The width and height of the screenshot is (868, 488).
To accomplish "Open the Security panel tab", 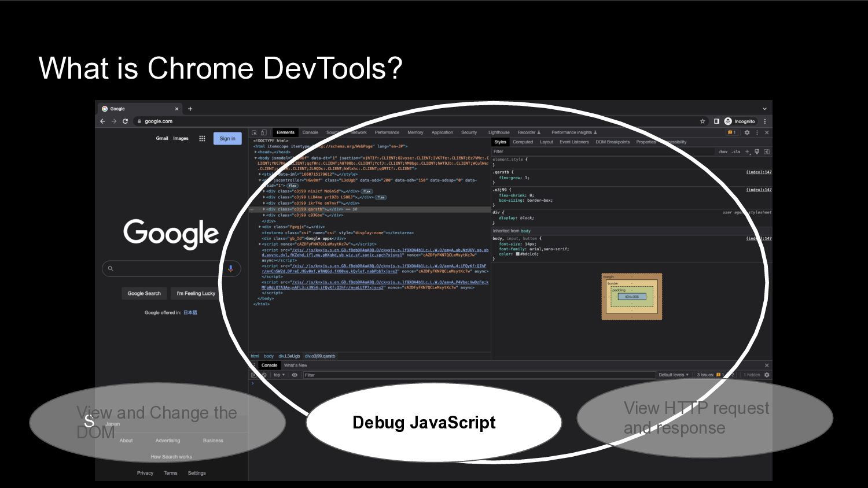I will (x=469, y=132).
